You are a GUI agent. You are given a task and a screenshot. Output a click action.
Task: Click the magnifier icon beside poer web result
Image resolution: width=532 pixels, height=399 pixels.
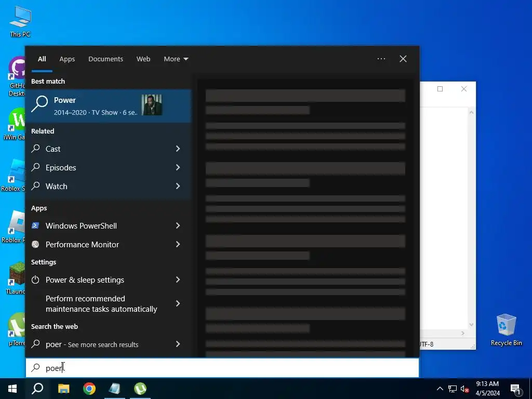(x=36, y=344)
